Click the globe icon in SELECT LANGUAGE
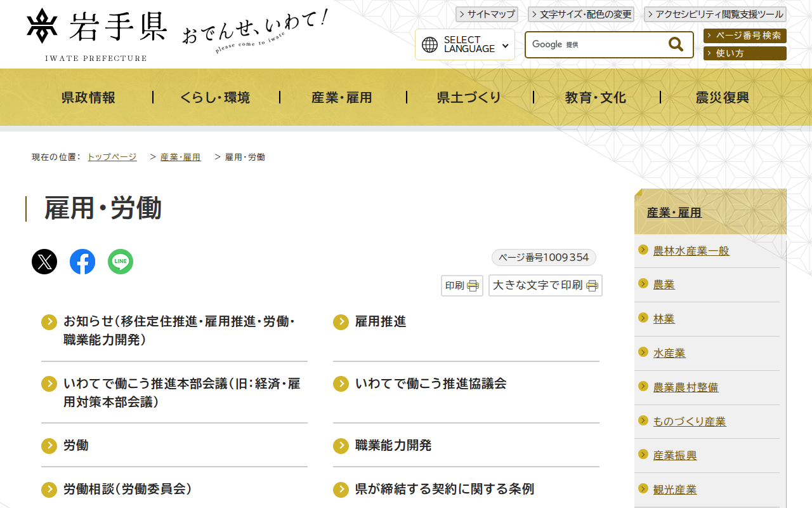This screenshot has height=508, width=812. pyautogui.click(x=429, y=44)
